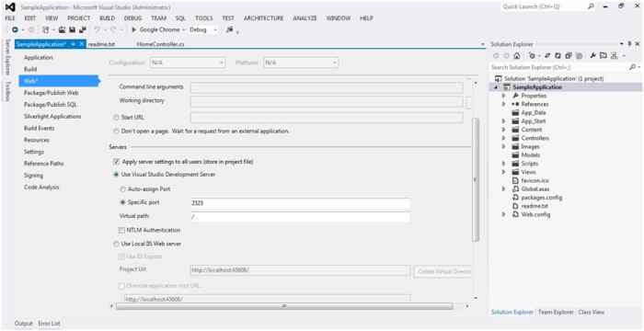Open the ARCHITECTURE menu
The image size is (644, 331).
264,18
